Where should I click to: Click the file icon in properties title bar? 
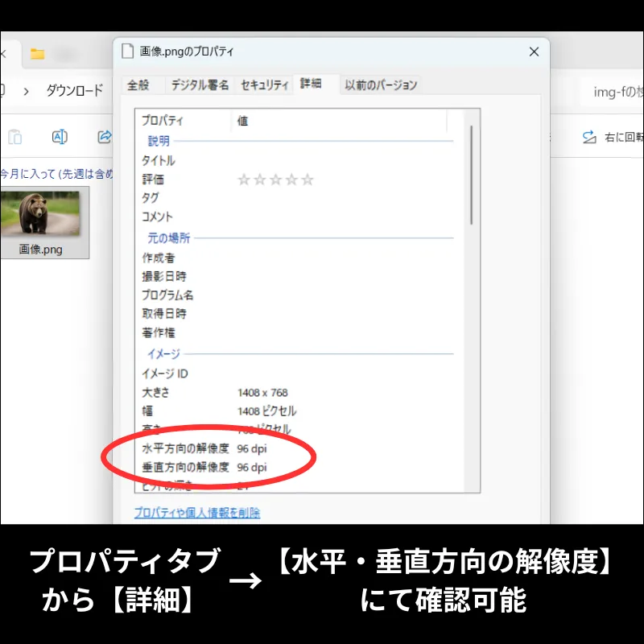click(127, 52)
